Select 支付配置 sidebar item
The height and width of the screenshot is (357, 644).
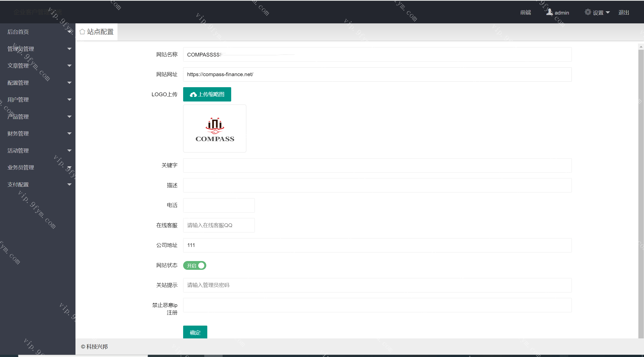click(18, 185)
